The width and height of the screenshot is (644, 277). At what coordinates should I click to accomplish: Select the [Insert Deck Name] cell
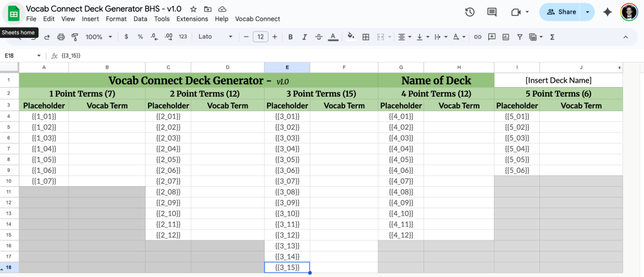click(558, 80)
